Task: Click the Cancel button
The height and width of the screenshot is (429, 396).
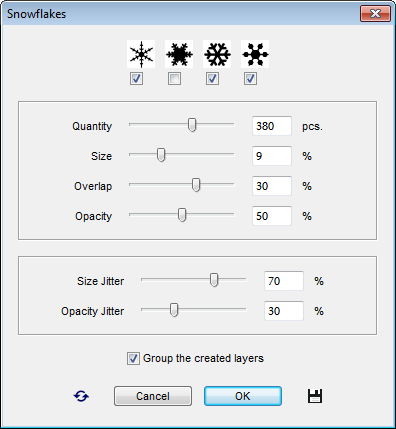Action: tap(153, 396)
